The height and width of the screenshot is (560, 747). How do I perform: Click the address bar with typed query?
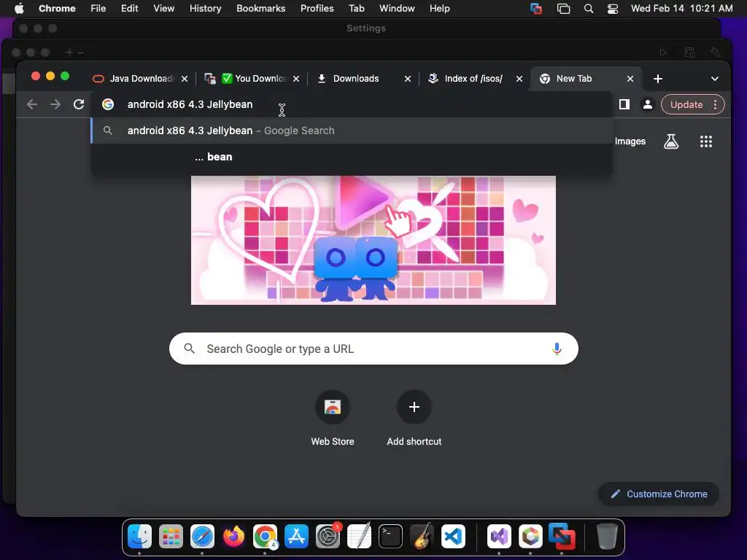point(352,104)
